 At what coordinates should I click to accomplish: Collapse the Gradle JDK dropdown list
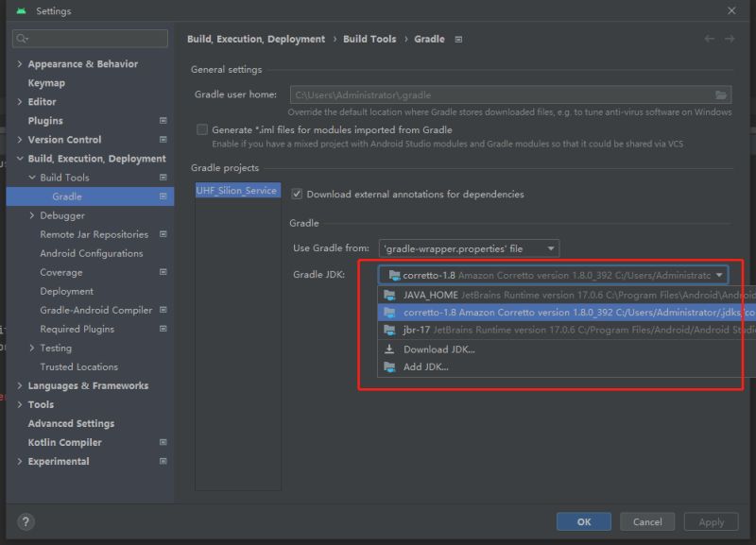click(x=718, y=274)
